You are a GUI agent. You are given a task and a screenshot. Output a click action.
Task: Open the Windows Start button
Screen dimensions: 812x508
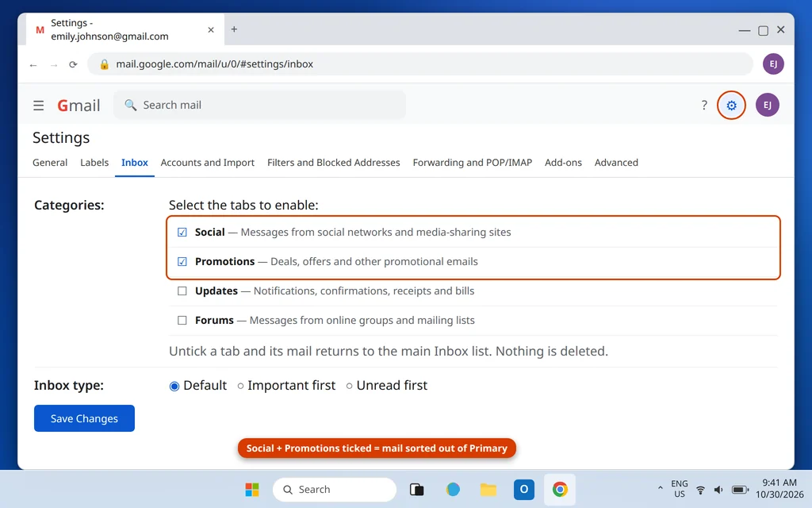pos(251,489)
